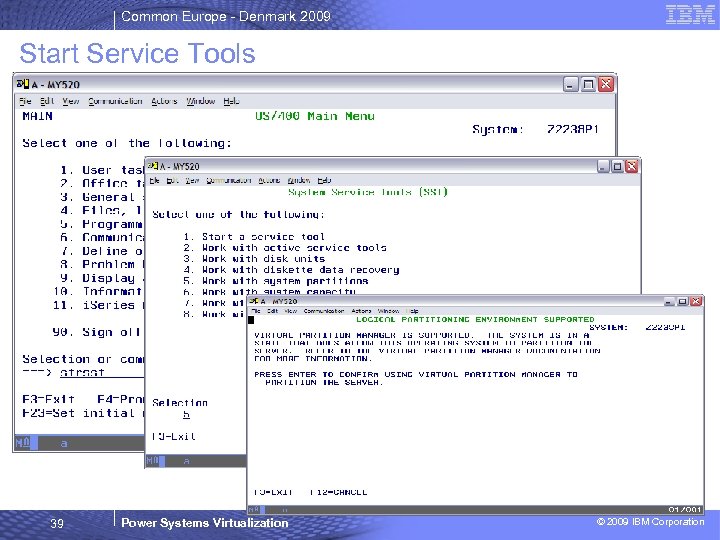The height and width of the screenshot is (540, 720).
Task: Open Help menu in SST window
Action: (324, 180)
